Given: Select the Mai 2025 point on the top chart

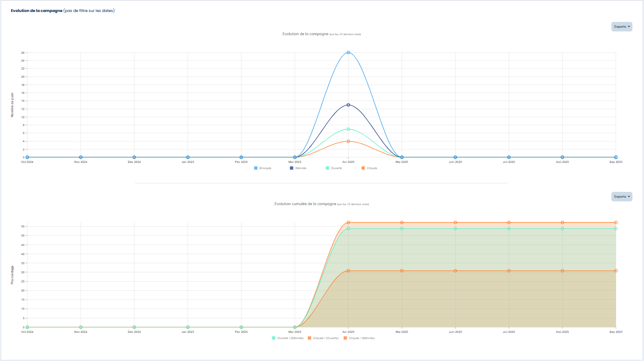Looking at the screenshot, I should pyautogui.click(x=402, y=157).
